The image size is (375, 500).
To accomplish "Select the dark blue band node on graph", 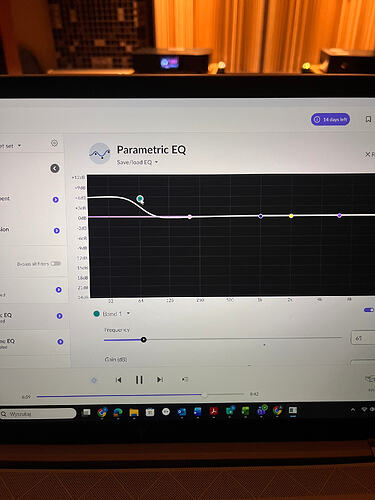I will click(x=261, y=216).
